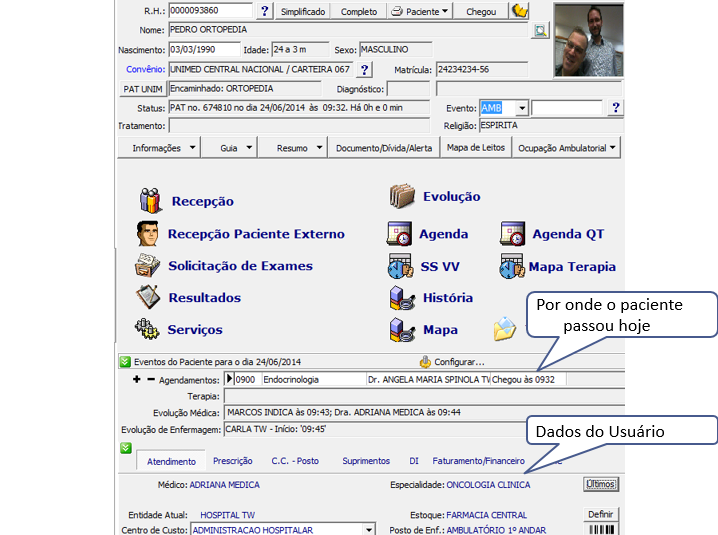
Task: Click the Últimos button
Action: point(601,484)
